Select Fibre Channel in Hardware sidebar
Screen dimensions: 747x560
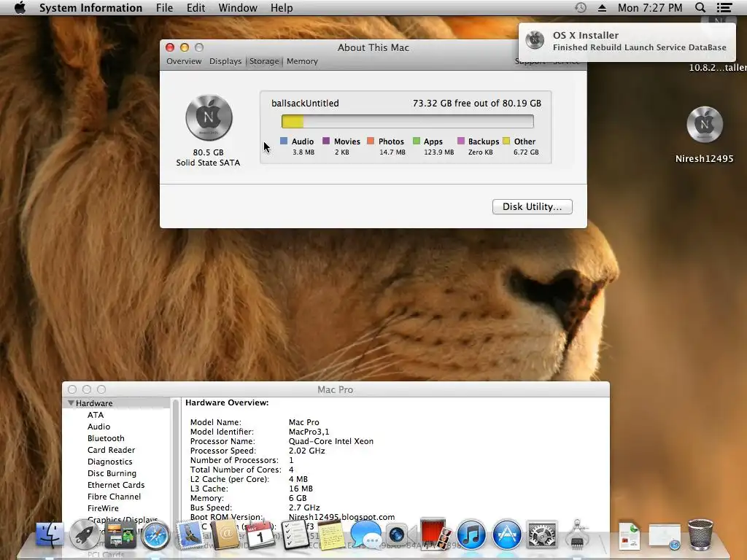[x=114, y=497]
